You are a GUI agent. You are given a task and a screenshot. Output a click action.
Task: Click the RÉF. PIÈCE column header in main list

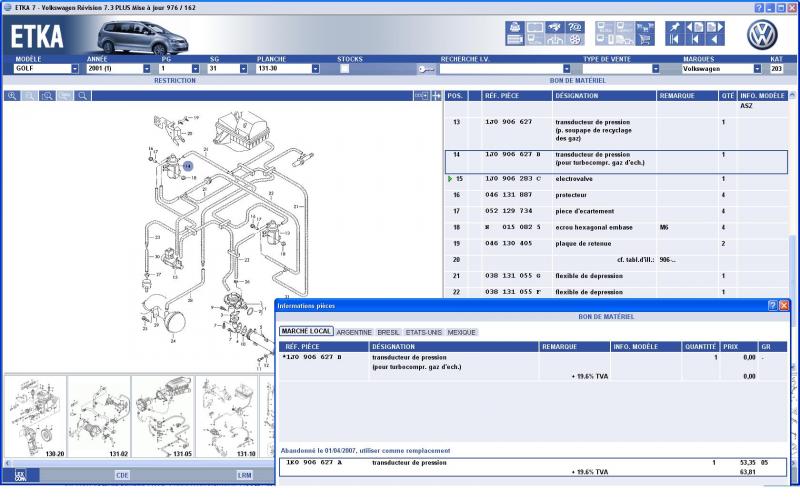click(517, 96)
